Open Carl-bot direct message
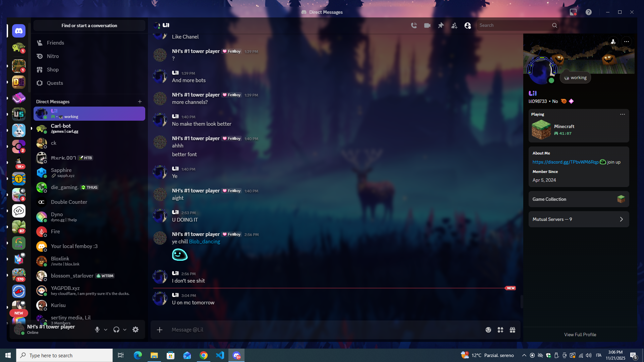The width and height of the screenshot is (644, 362). point(89,128)
